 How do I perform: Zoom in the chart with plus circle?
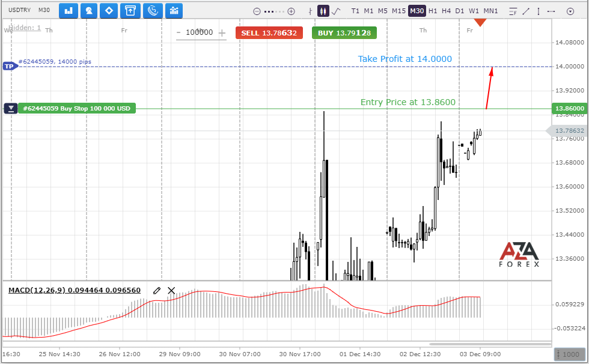point(291,11)
